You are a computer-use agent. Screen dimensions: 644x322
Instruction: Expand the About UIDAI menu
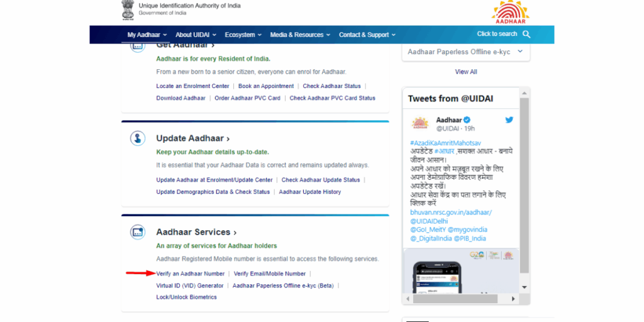pyautogui.click(x=196, y=35)
